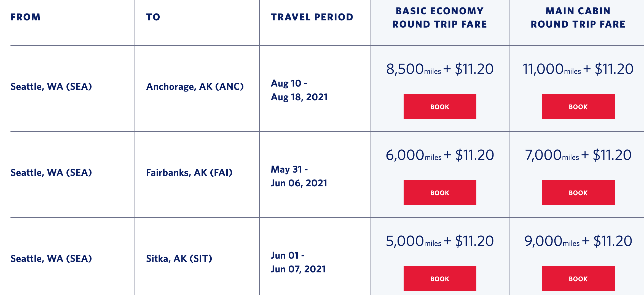Click the TRAVEL PERIOD column header

[312, 17]
